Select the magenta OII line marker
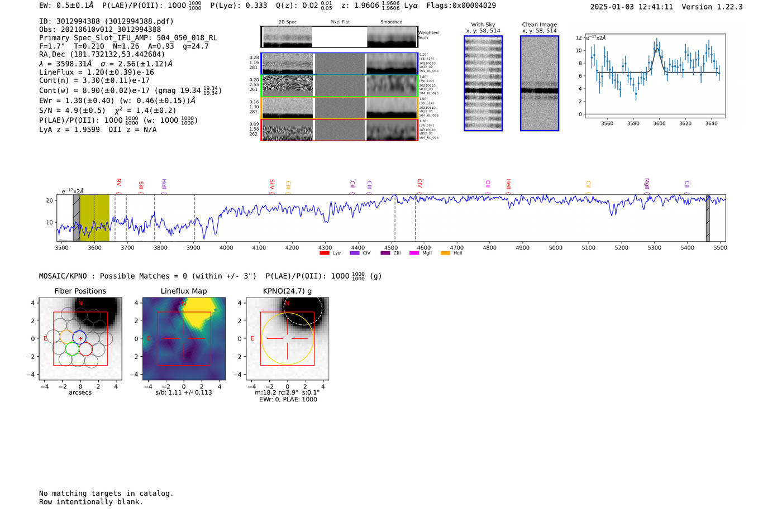 (x=488, y=184)
